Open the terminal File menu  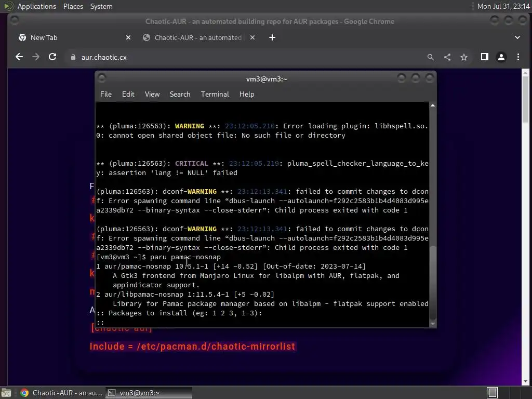coord(106,95)
